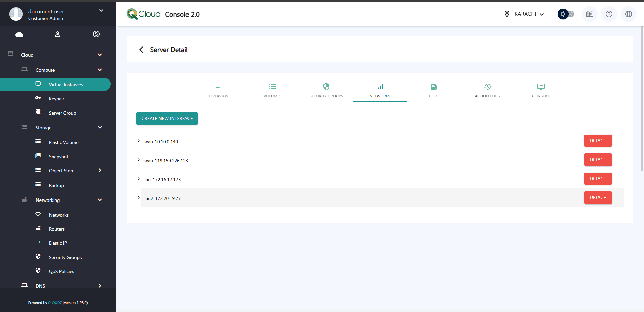
Task: Open the user account icon in sidebar
Action: 58,34
